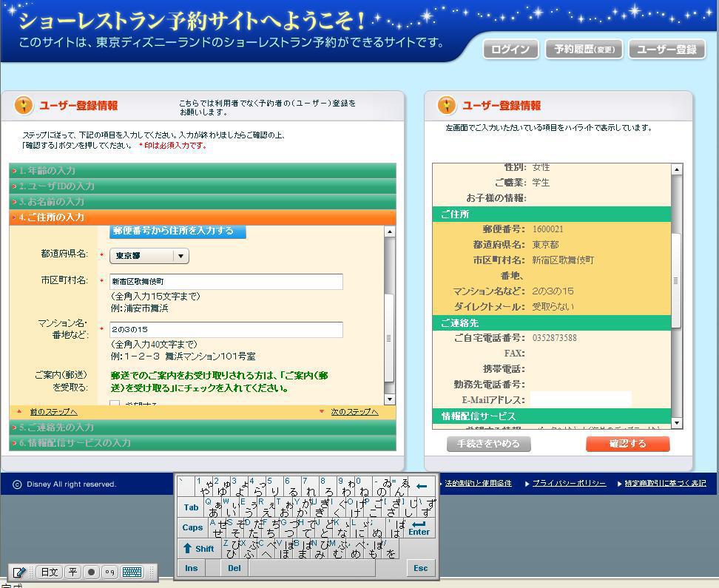The image size is (719, 588).
Task: Expand section 3. お名前の入力
Action: [202, 202]
